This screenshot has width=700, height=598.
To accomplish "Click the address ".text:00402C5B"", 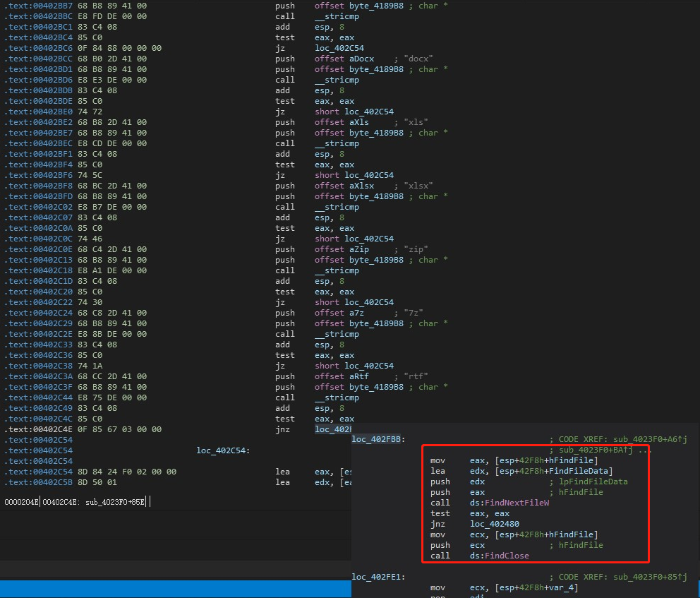I will click(38, 482).
